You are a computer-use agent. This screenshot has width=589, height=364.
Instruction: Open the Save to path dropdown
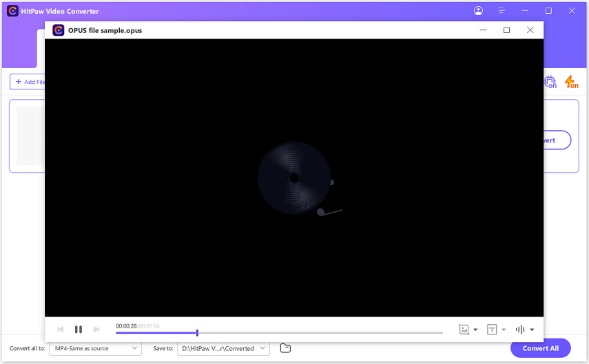pos(223,348)
